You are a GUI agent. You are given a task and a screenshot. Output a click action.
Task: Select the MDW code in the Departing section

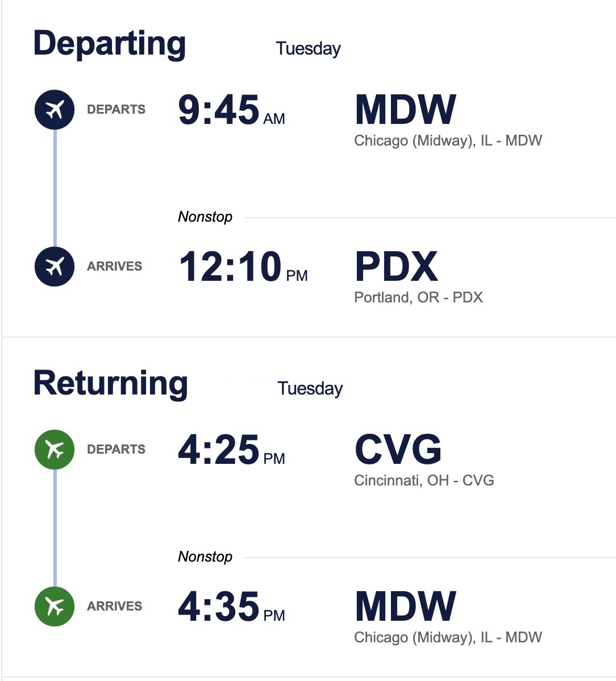405,110
